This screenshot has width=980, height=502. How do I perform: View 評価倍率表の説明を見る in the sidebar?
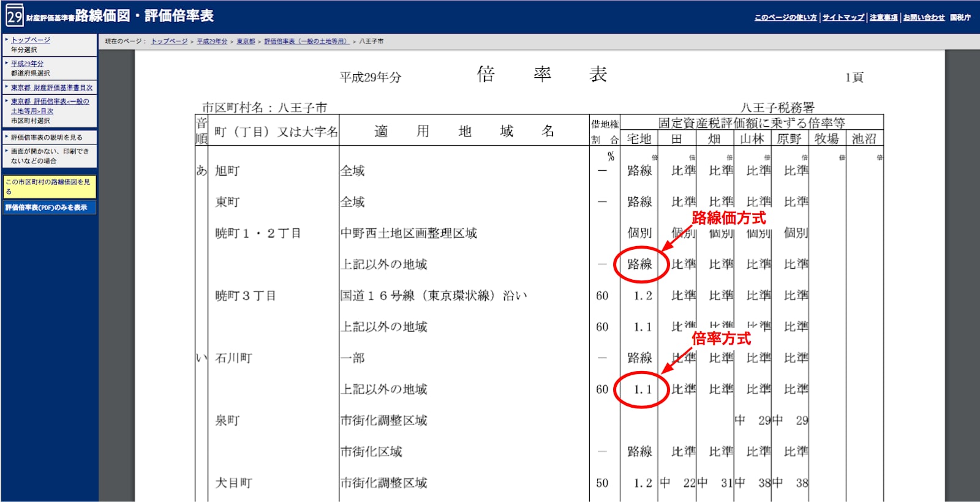point(47,138)
